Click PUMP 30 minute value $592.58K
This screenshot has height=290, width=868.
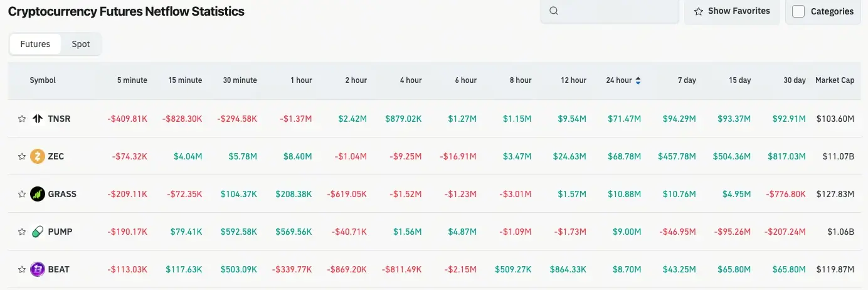click(238, 232)
